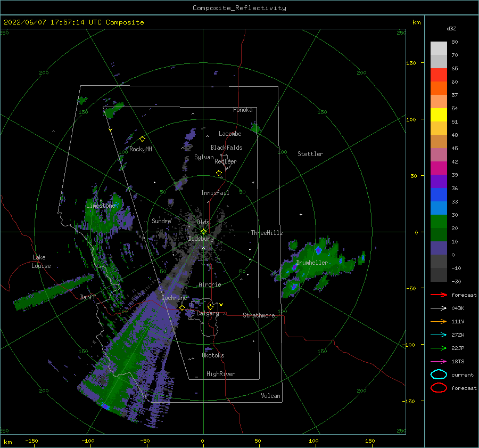The height and width of the screenshot is (448, 479).
Task: Click the Blackfalds city label
Action: click(x=226, y=148)
